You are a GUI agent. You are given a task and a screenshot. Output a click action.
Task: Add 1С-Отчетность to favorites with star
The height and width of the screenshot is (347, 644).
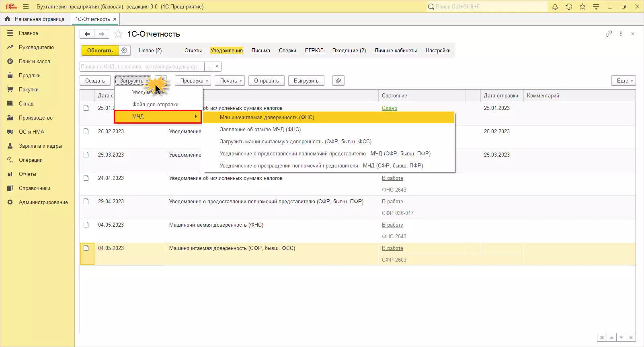[x=118, y=34]
